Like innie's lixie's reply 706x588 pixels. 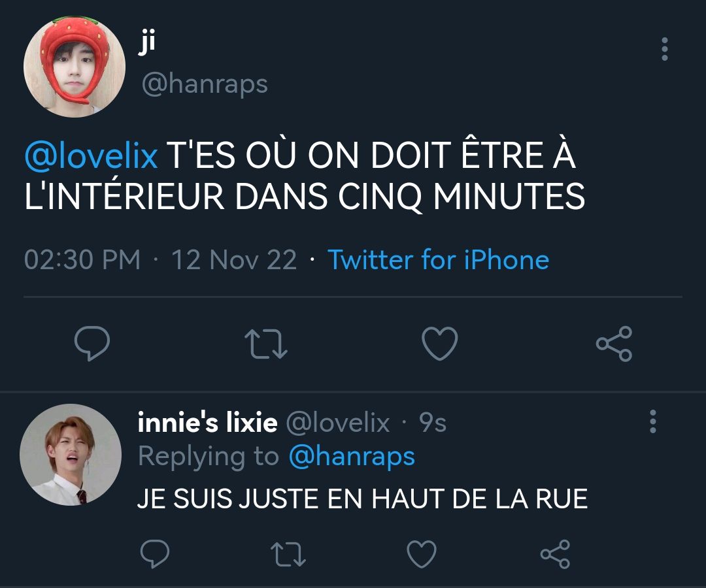tap(422, 554)
